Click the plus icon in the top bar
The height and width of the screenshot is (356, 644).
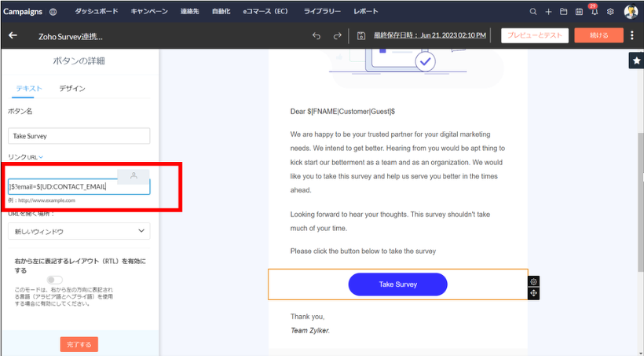click(548, 12)
